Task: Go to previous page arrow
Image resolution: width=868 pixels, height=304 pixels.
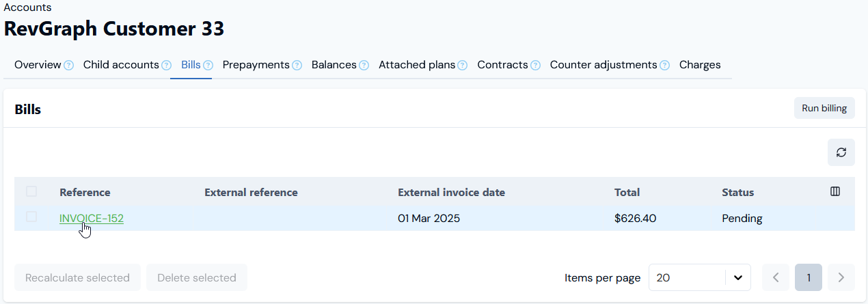Action: (776, 277)
